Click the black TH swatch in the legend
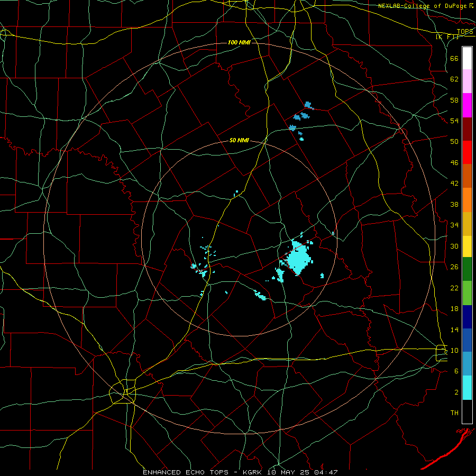Viewport: 476px width, 476px height. [467, 411]
